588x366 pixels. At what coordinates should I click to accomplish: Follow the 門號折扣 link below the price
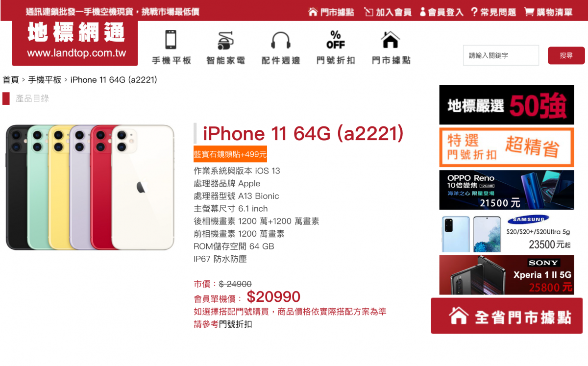[235, 324]
